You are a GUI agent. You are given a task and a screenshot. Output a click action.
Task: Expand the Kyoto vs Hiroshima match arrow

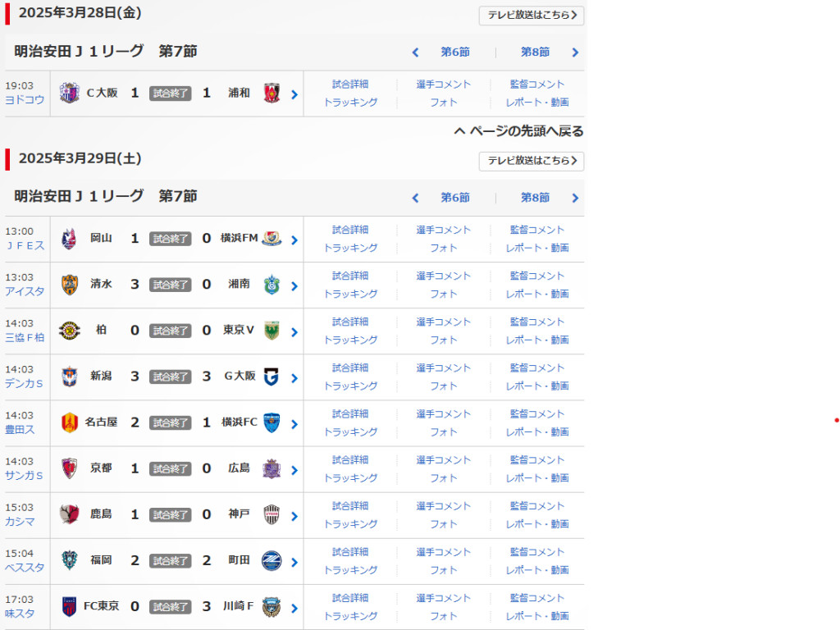pyautogui.click(x=294, y=470)
